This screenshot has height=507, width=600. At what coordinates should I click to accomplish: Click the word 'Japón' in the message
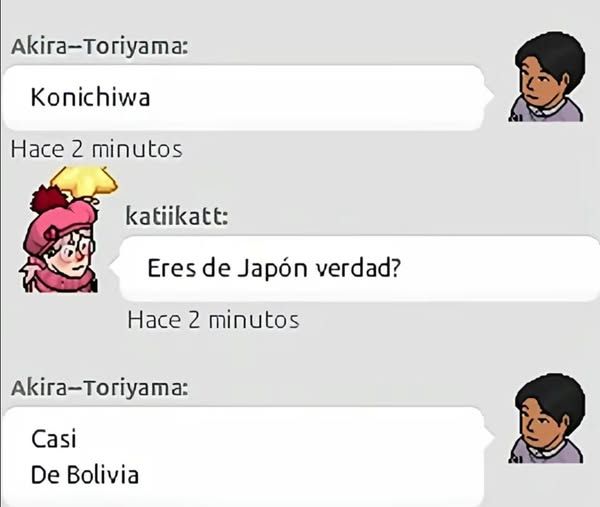point(272,269)
